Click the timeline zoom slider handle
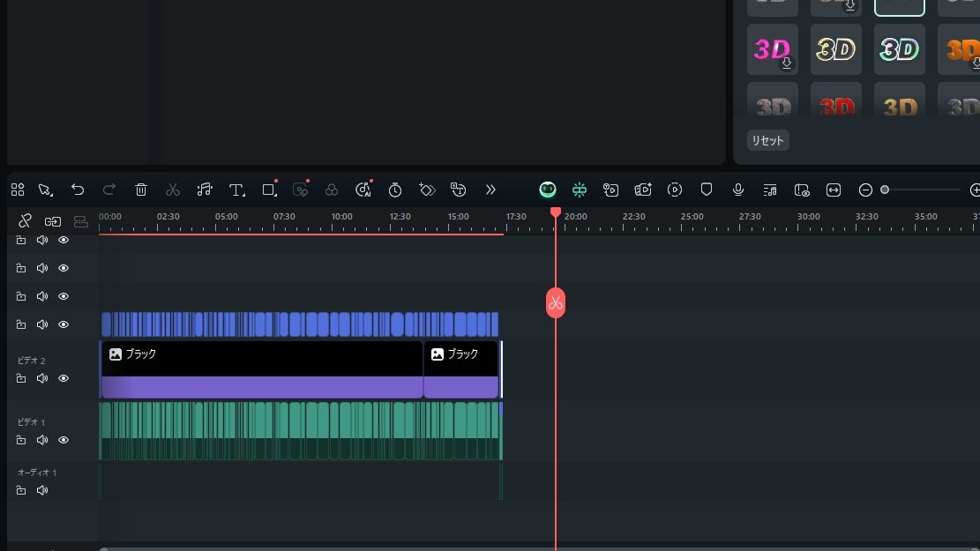980x551 pixels. coord(885,190)
